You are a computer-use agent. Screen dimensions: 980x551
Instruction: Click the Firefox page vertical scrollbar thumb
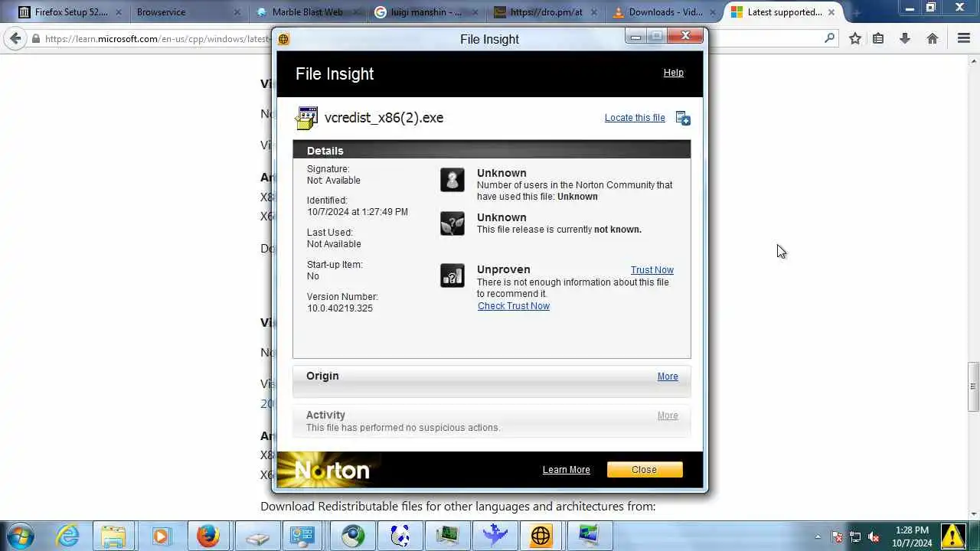973,386
